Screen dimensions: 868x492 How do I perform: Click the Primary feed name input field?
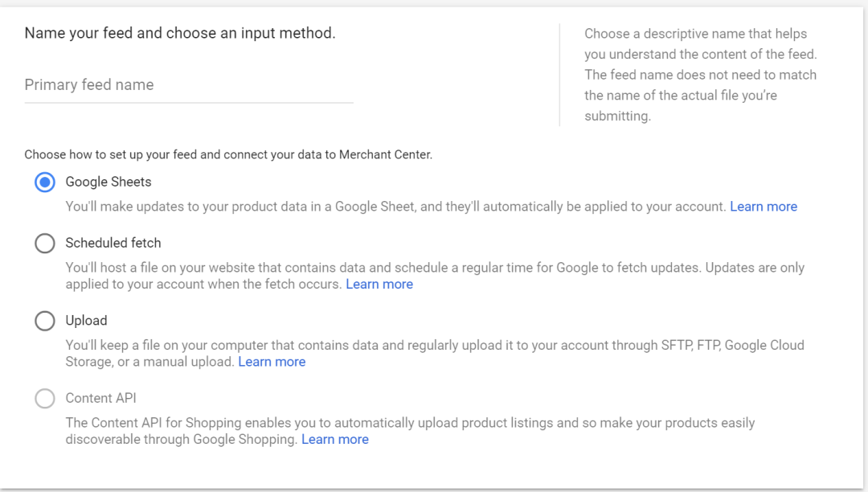pos(189,85)
